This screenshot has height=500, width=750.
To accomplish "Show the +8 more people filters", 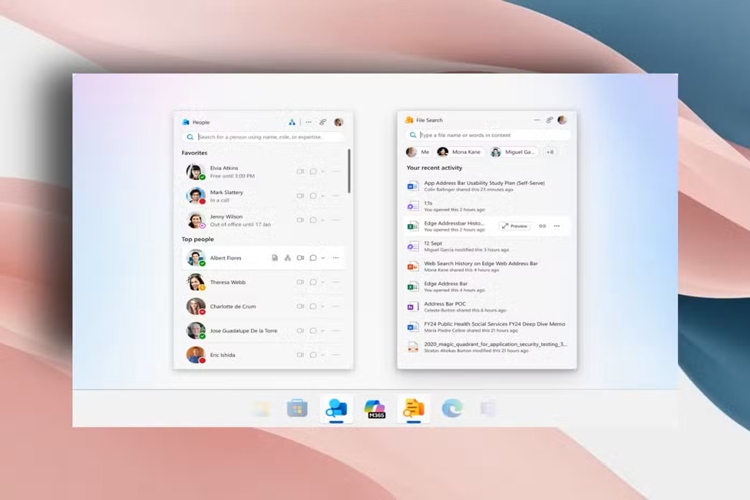I will point(550,152).
